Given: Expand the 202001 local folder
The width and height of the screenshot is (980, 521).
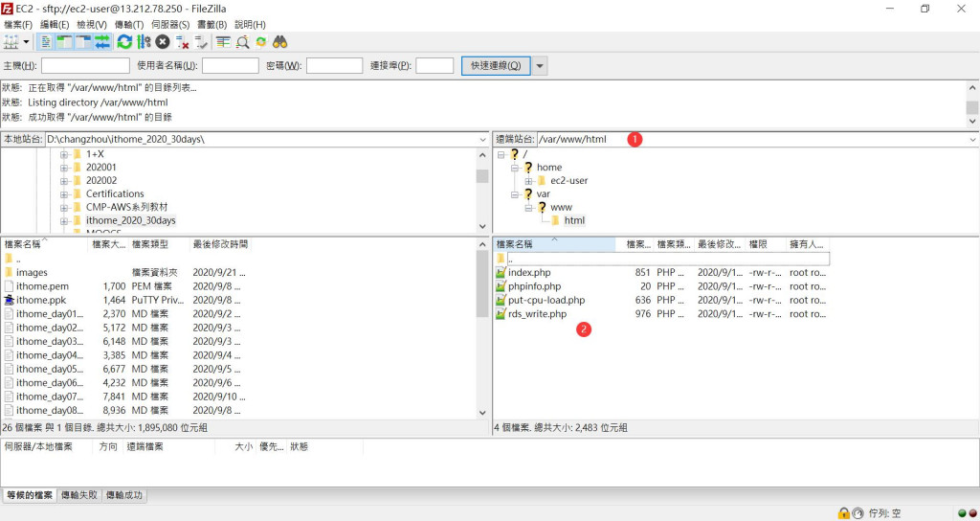Looking at the screenshot, I should click(x=64, y=168).
